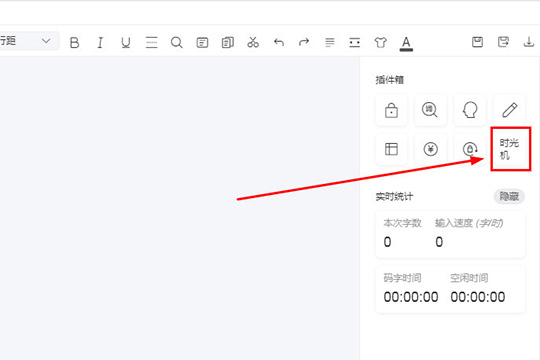The width and height of the screenshot is (540, 360).
Task: Open the circular lock refresh plugin
Action: (470, 149)
